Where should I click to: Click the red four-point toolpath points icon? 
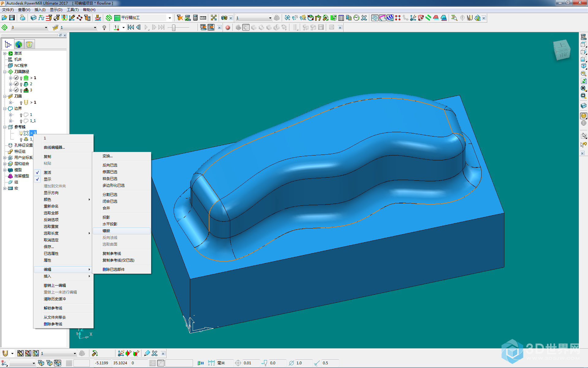(398, 18)
